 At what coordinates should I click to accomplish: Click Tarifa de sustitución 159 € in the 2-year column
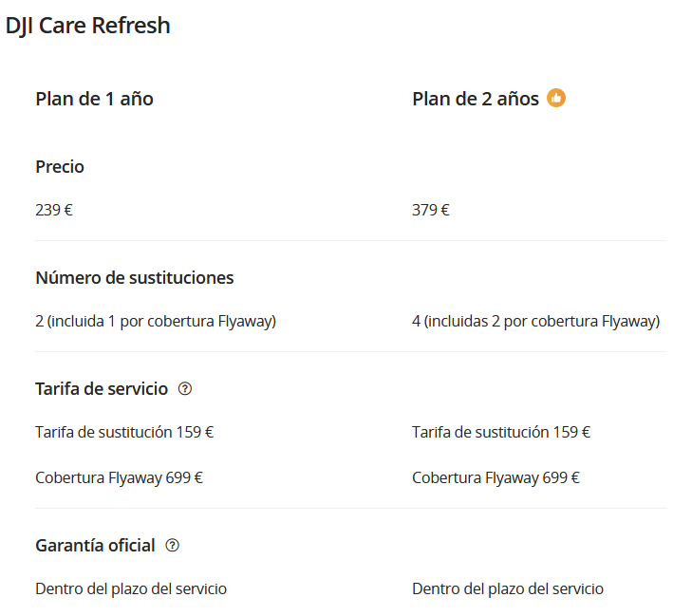point(501,432)
